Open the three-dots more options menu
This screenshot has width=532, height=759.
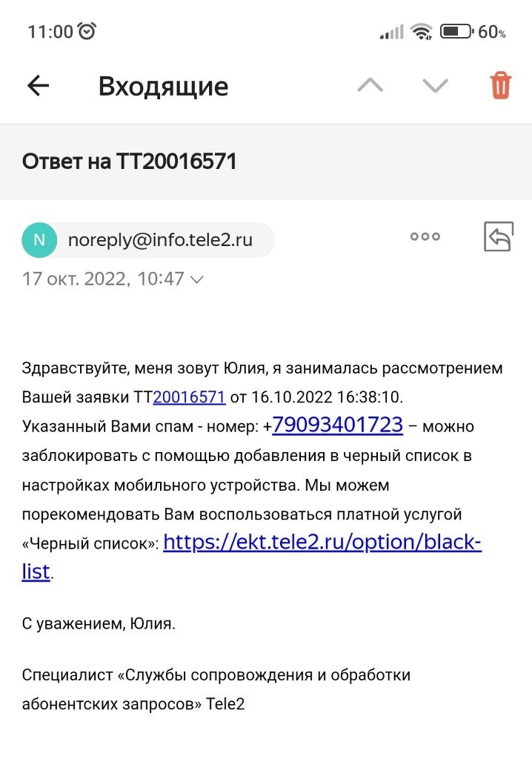tap(425, 237)
